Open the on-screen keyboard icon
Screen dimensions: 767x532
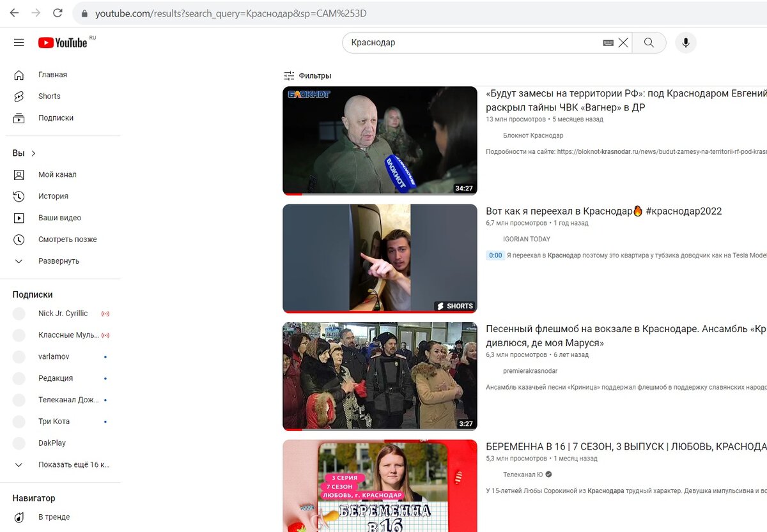coord(608,43)
